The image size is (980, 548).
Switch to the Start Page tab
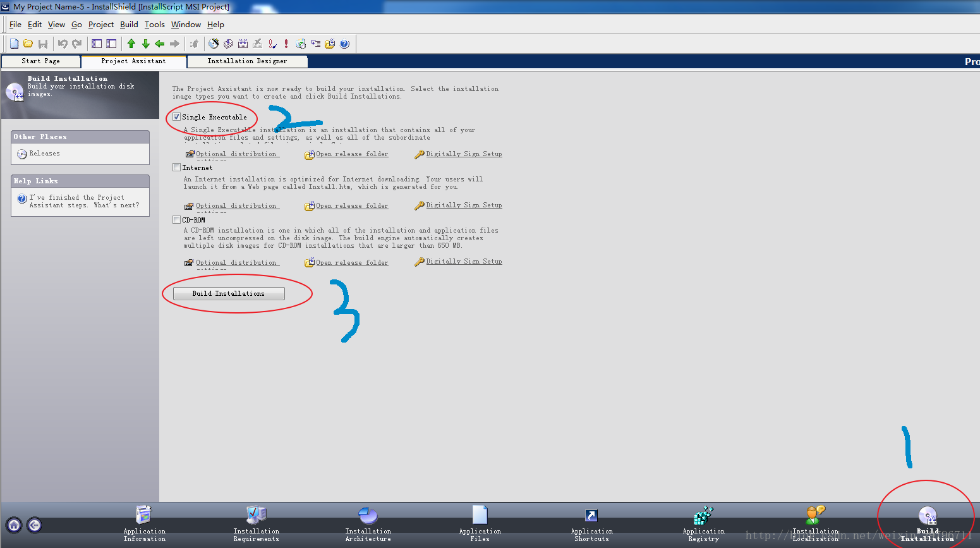click(x=41, y=61)
